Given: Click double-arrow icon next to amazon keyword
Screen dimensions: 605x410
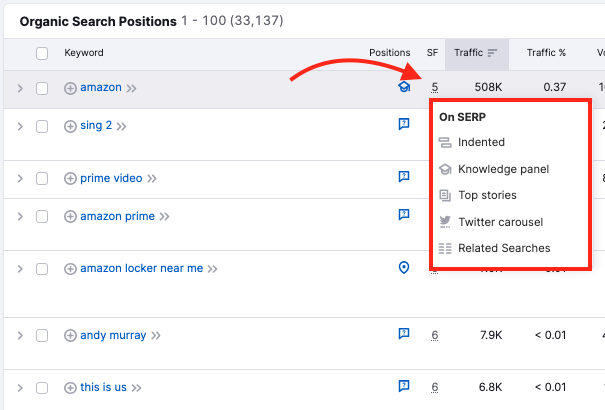Looking at the screenshot, I should [131, 89].
